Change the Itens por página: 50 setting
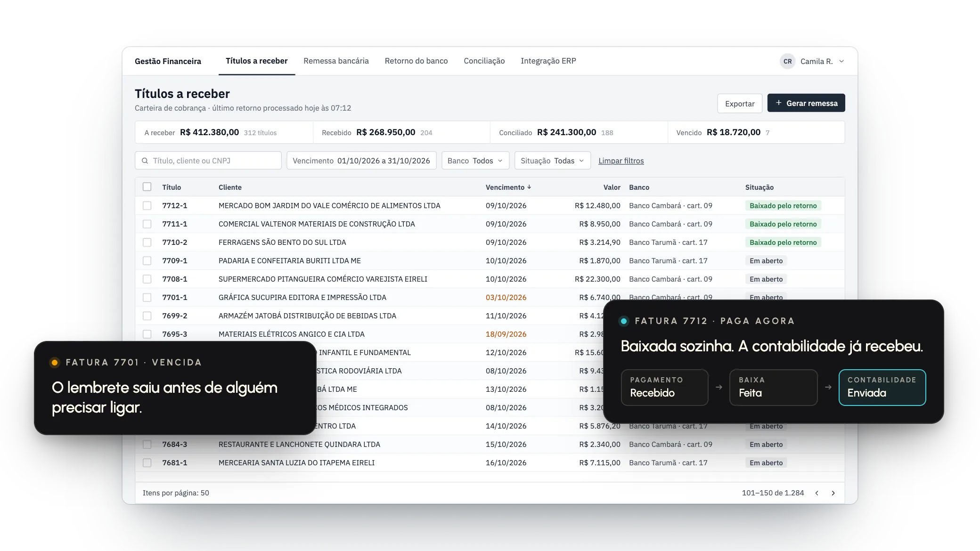Image resolution: width=980 pixels, height=551 pixels. 176,493
